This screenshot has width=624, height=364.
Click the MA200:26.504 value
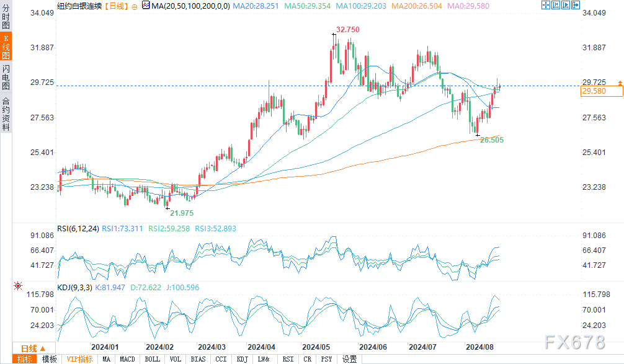417,6
